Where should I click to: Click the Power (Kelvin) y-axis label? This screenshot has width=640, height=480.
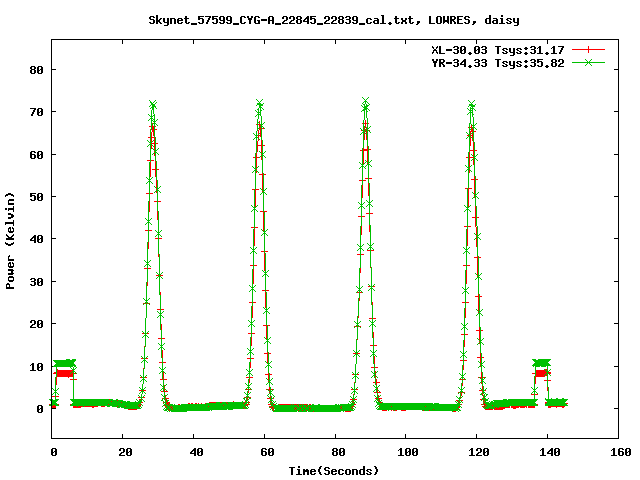10,241
